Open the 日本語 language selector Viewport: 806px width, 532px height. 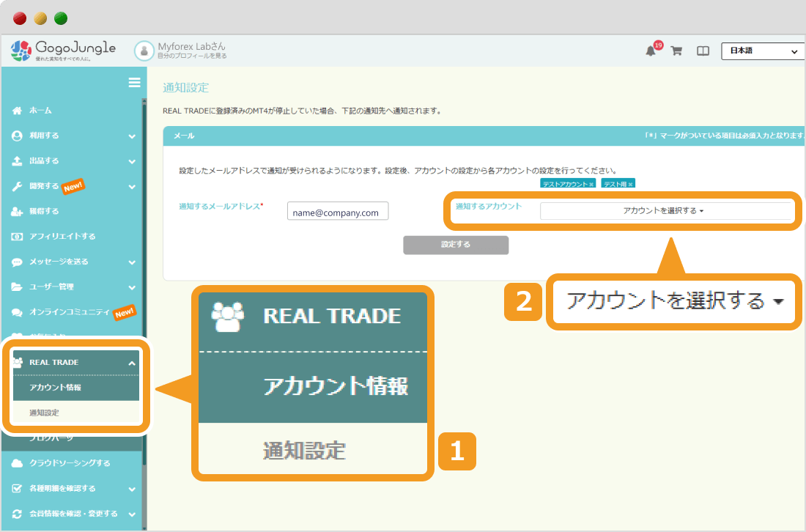pyautogui.click(x=762, y=51)
